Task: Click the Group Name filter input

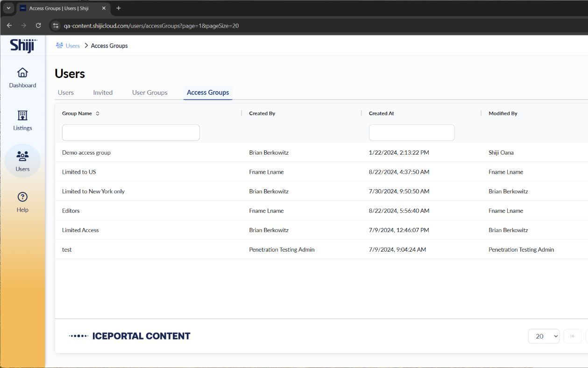Action: (x=131, y=133)
